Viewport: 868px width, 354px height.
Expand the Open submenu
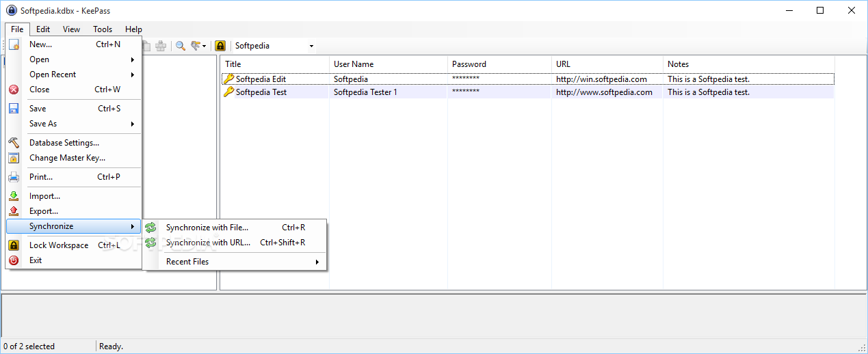tap(74, 59)
